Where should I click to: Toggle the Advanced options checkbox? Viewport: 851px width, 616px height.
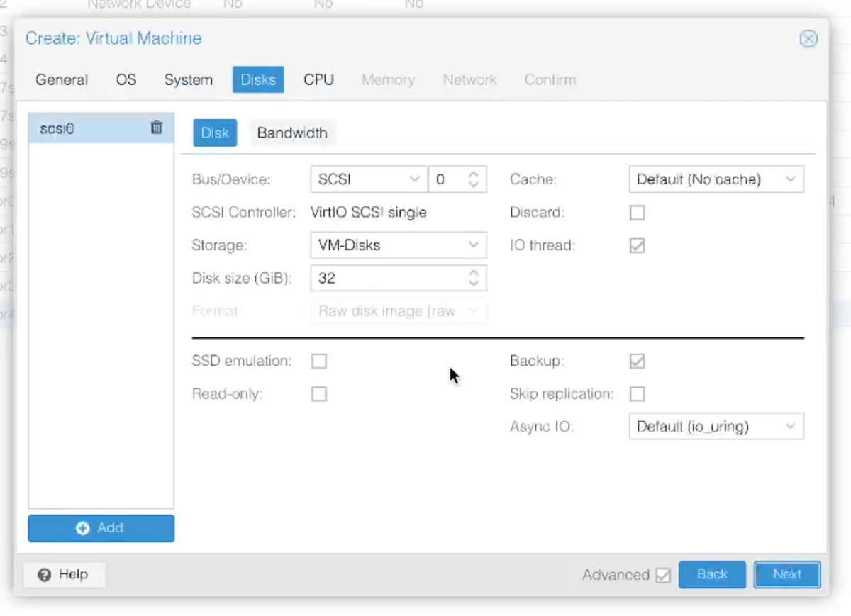[x=664, y=575]
